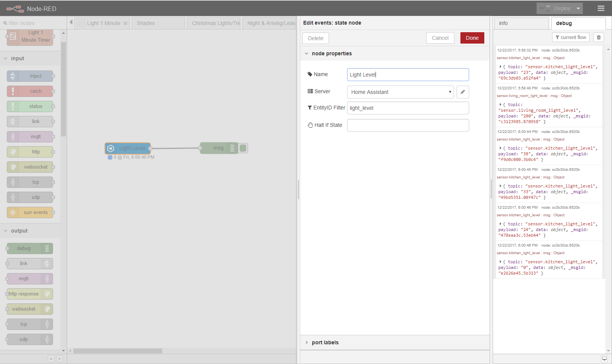Image resolution: width=612 pixels, height=364 pixels.
Task: Select the sun events input node
Action: [x=30, y=212]
